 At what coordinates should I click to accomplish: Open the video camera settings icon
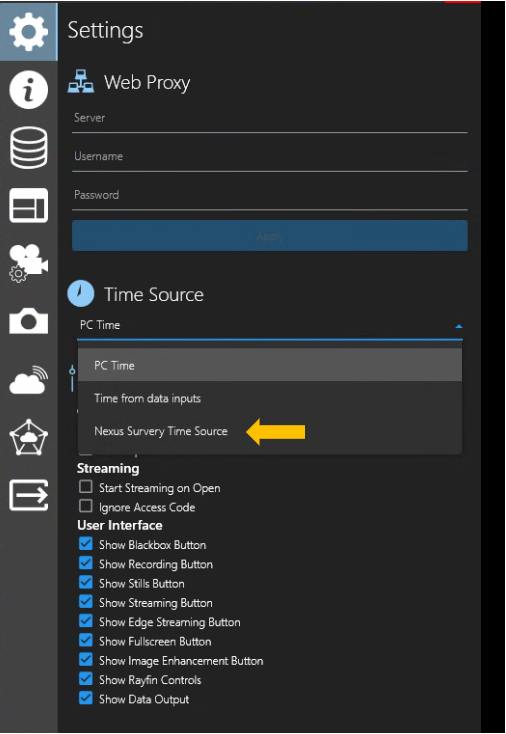(29, 263)
